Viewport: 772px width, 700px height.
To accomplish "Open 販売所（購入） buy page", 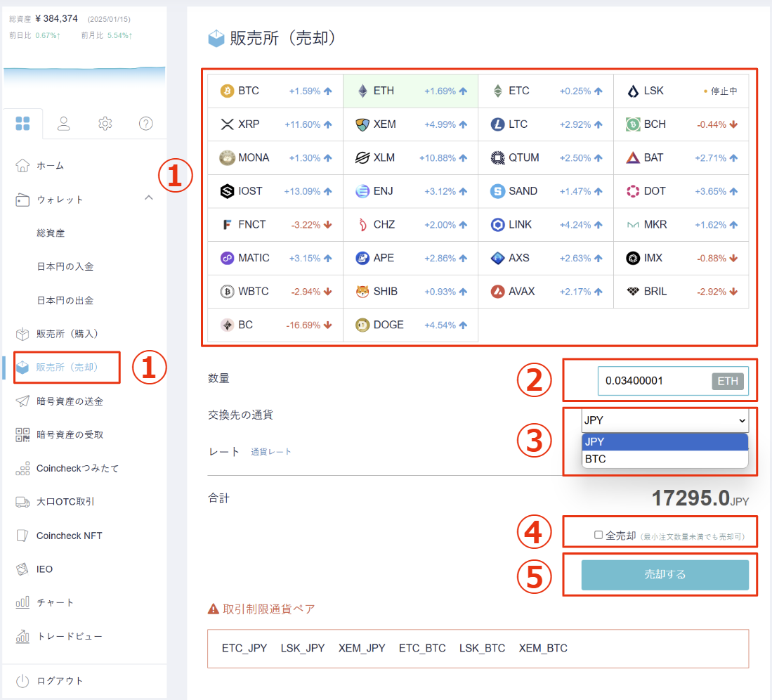I will (x=67, y=334).
